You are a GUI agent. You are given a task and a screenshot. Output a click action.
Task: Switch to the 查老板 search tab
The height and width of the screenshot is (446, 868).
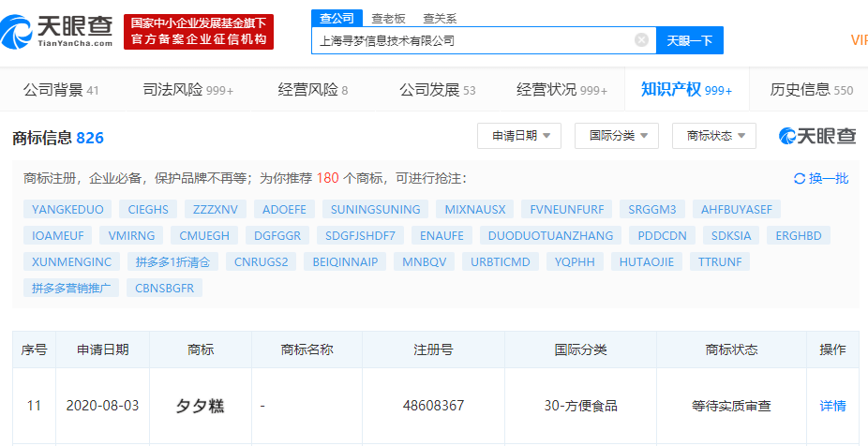(x=388, y=17)
